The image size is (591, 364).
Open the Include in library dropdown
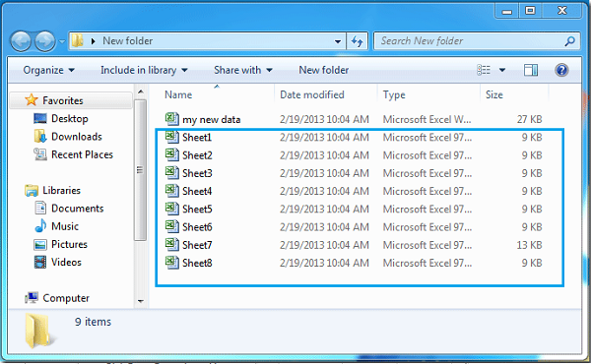[144, 70]
